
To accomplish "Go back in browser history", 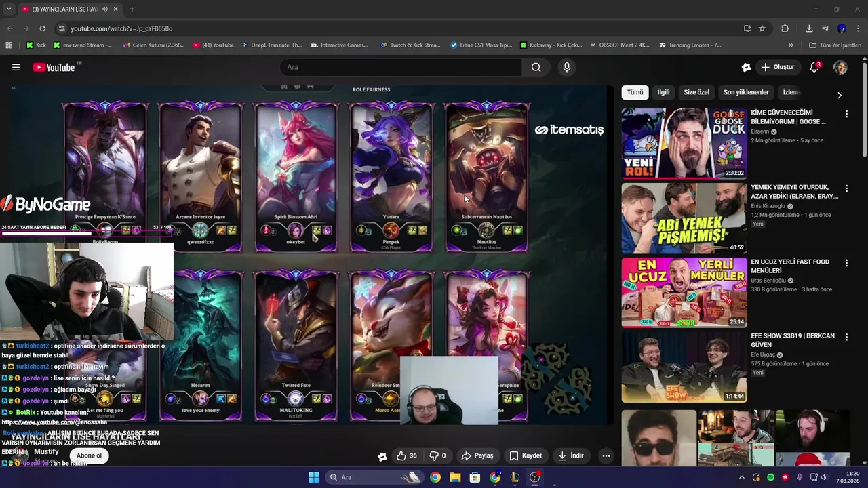I will click(x=9, y=28).
